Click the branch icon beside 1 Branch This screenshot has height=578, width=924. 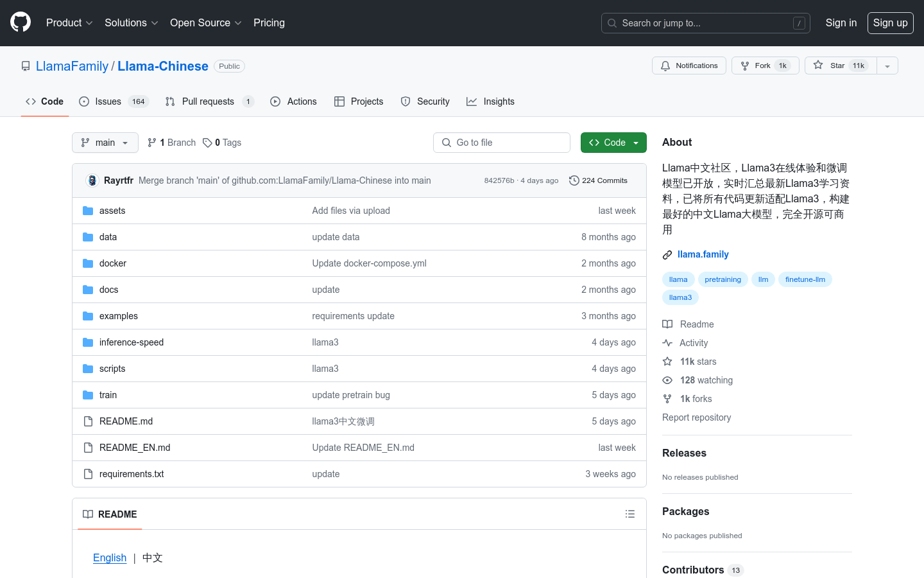coord(152,143)
